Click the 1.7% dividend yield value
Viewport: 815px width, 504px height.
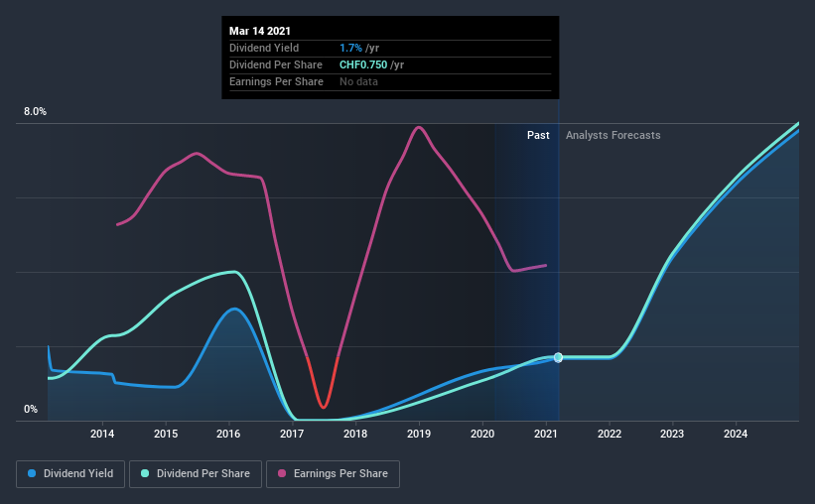pyautogui.click(x=350, y=48)
